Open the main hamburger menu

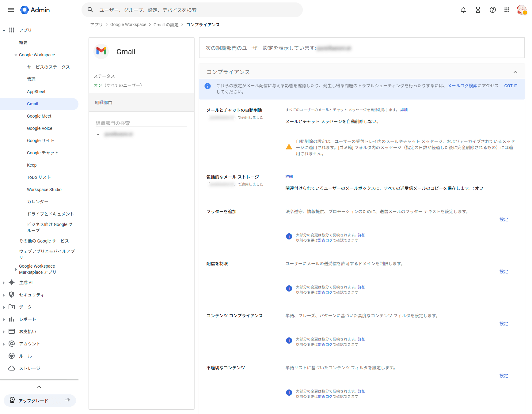point(11,10)
